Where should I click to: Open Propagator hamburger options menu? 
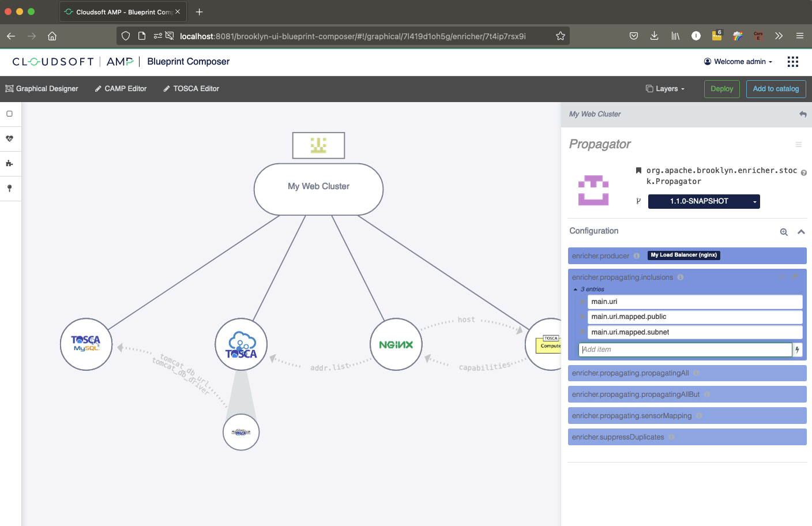tap(799, 145)
